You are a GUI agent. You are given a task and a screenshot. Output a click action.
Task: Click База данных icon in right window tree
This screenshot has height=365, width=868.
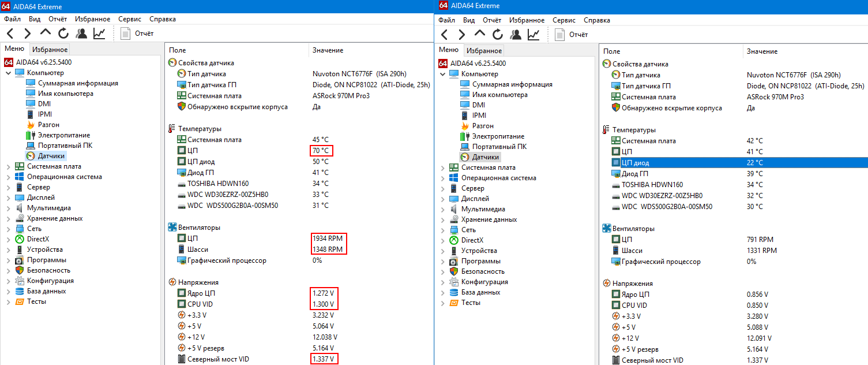pos(454,292)
